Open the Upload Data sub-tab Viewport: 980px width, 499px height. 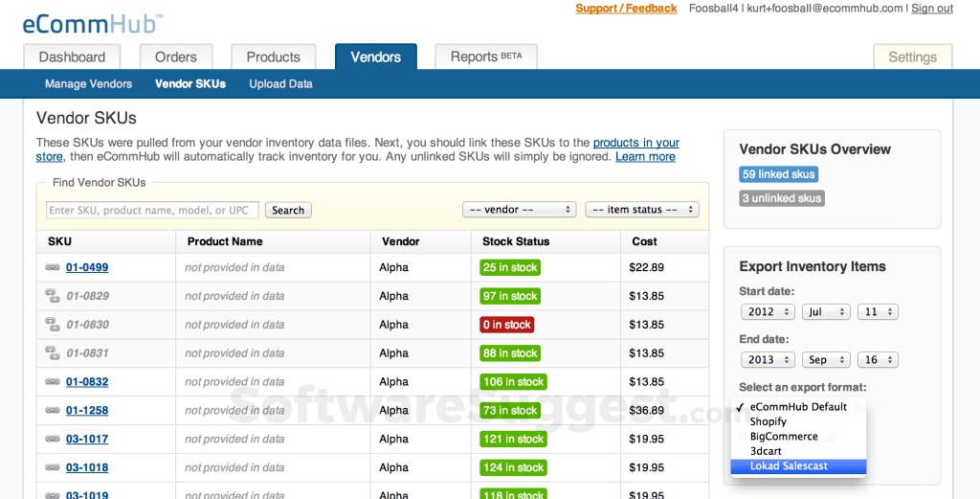click(x=280, y=84)
